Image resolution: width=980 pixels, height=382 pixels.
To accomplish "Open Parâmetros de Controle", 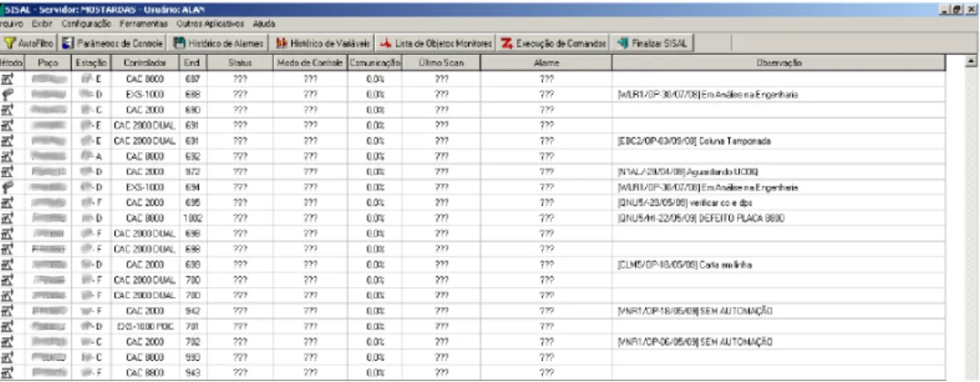I will coord(112,43).
